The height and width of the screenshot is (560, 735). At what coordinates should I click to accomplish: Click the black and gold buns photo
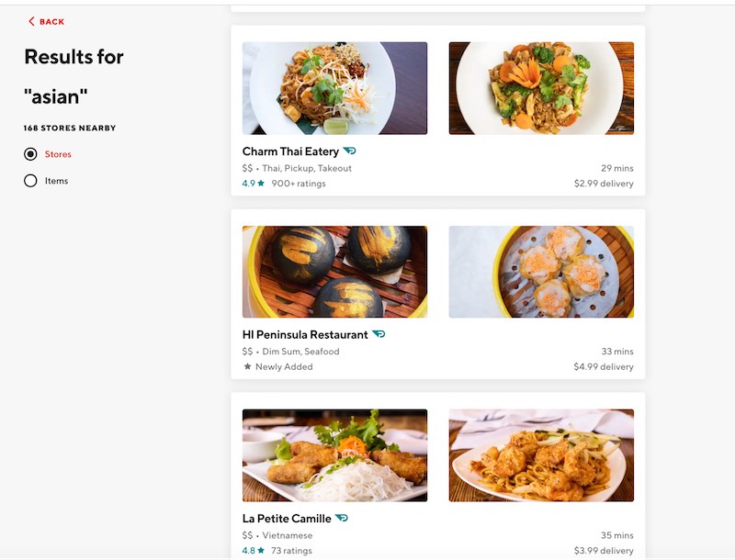[x=334, y=272]
